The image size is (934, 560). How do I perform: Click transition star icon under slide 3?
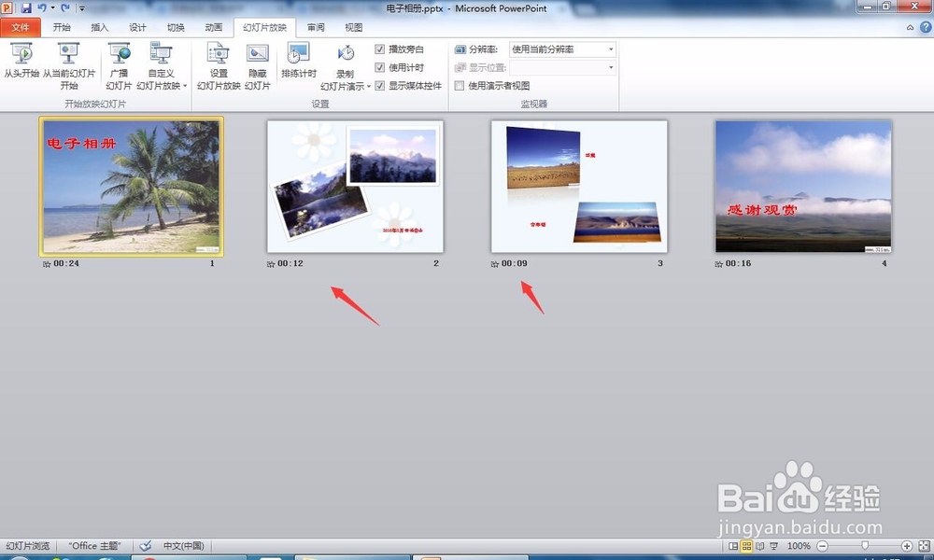click(x=494, y=263)
